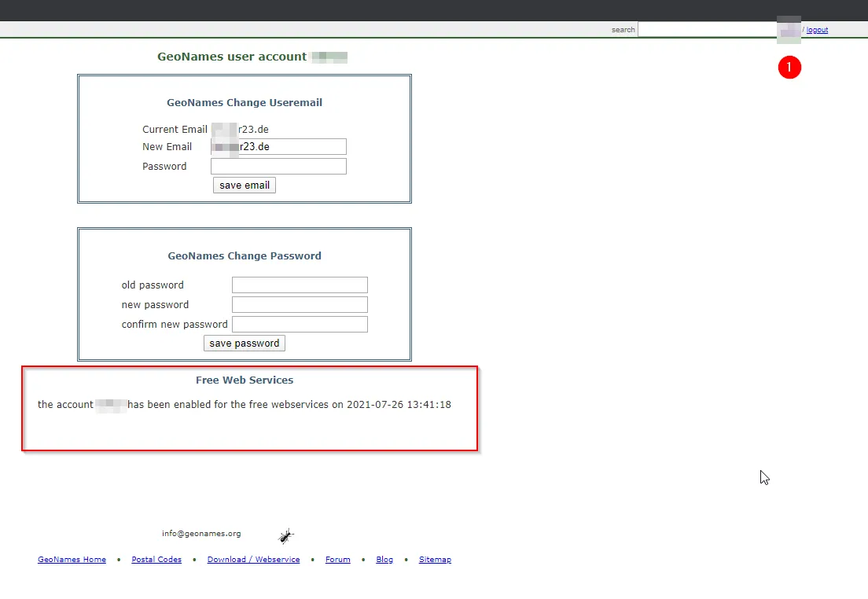Click the enabled date 2021-07-26 13:41:18 text
868x599 pixels.
(x=399, y=405)
